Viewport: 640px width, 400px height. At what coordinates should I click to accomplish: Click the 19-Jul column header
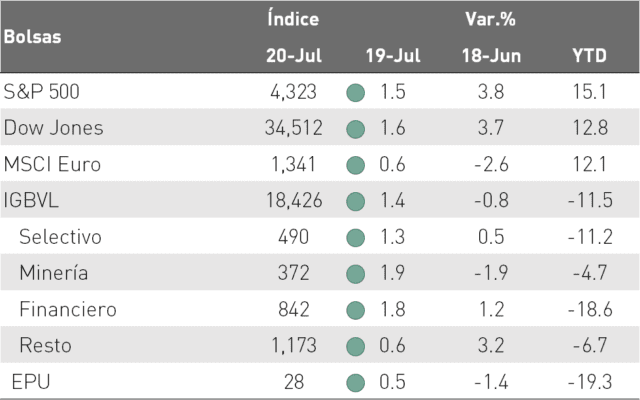tap(393, 56)
